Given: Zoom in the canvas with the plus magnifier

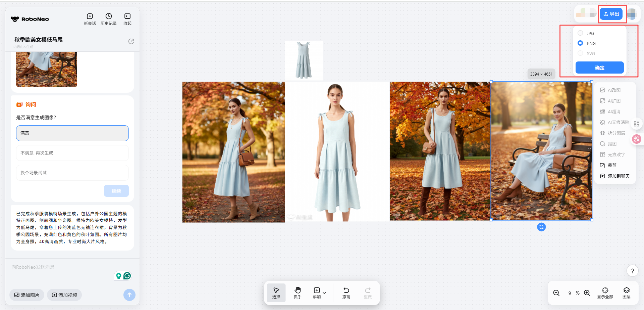Looking at the screenshot, I should (587, 293).
